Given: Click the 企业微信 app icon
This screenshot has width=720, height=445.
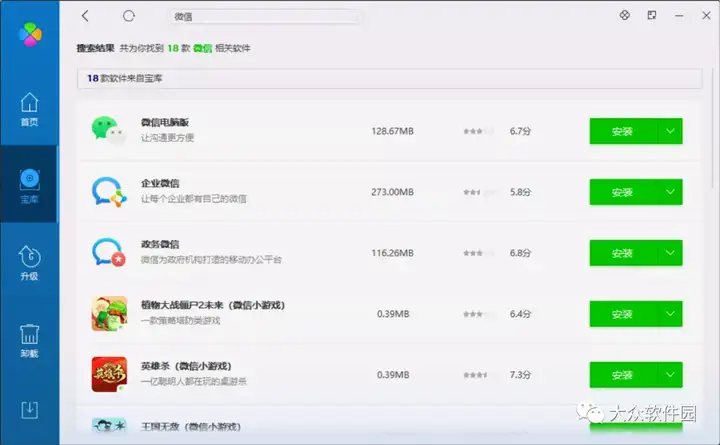Looking at the screenshot, I should 109,192.
